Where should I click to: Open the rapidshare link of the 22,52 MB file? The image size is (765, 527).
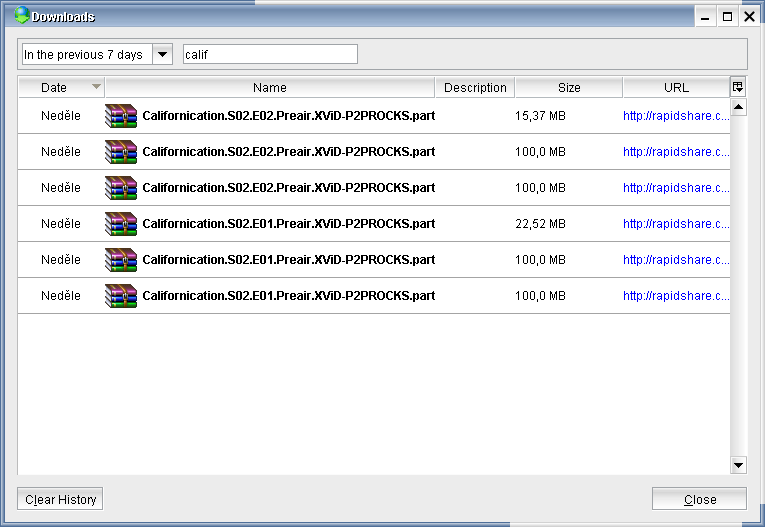[676, 223]
